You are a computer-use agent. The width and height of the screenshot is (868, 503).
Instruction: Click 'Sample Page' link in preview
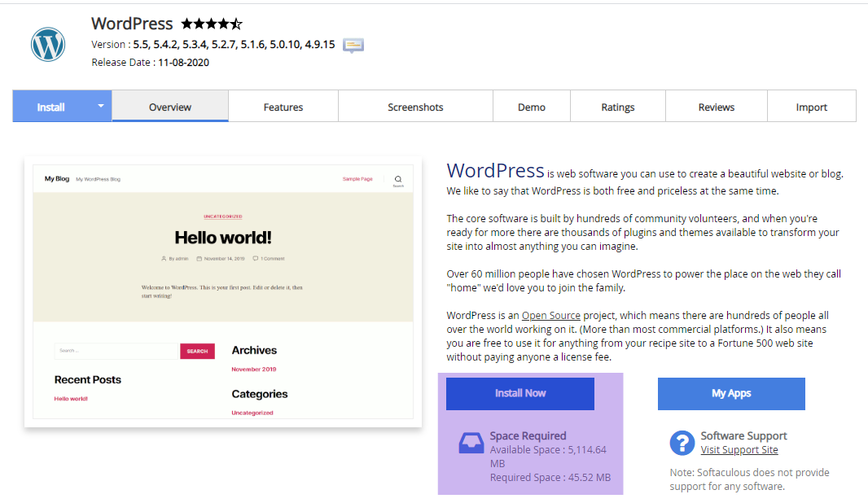click(x=357, y=179)
